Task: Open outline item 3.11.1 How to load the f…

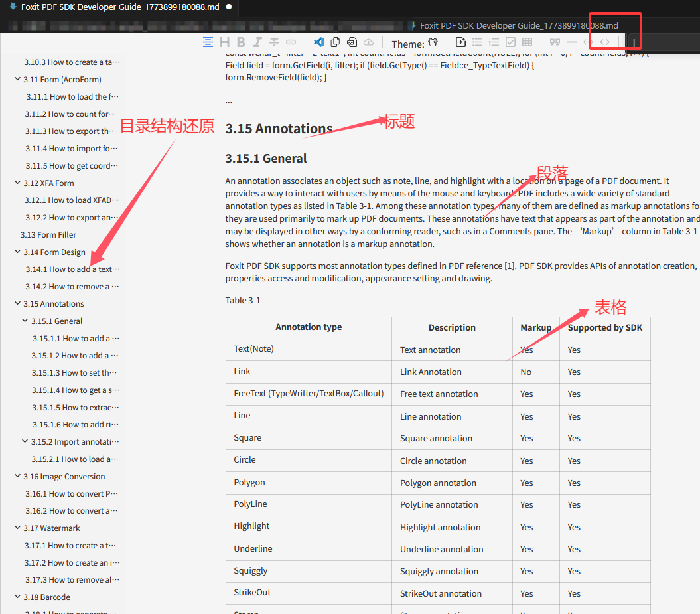Action: [72, 96]
